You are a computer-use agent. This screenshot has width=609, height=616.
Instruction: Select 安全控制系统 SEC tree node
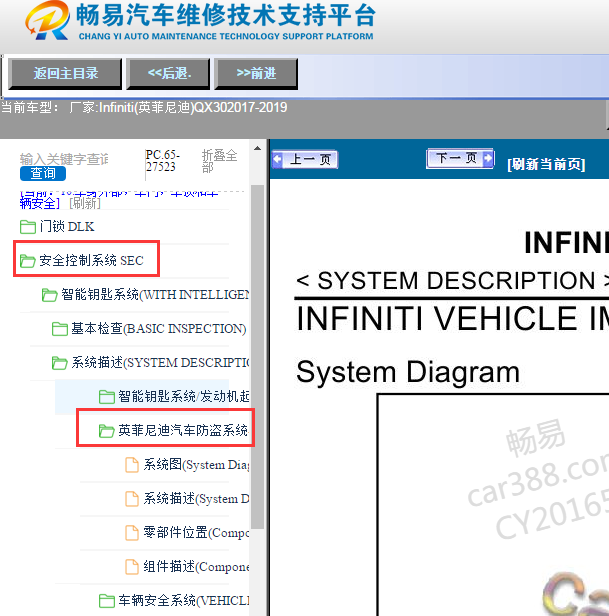pyautogui.click(x=91, y=260)
